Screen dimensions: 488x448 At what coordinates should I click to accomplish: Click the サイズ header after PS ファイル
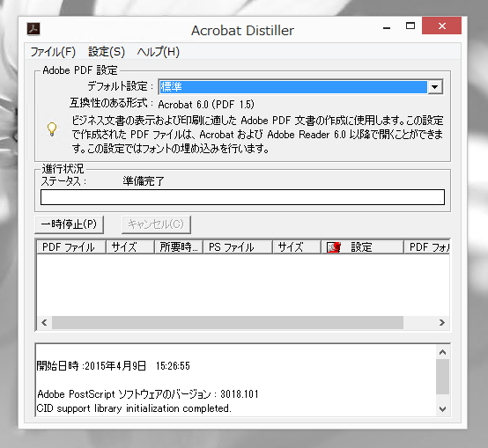297,247
